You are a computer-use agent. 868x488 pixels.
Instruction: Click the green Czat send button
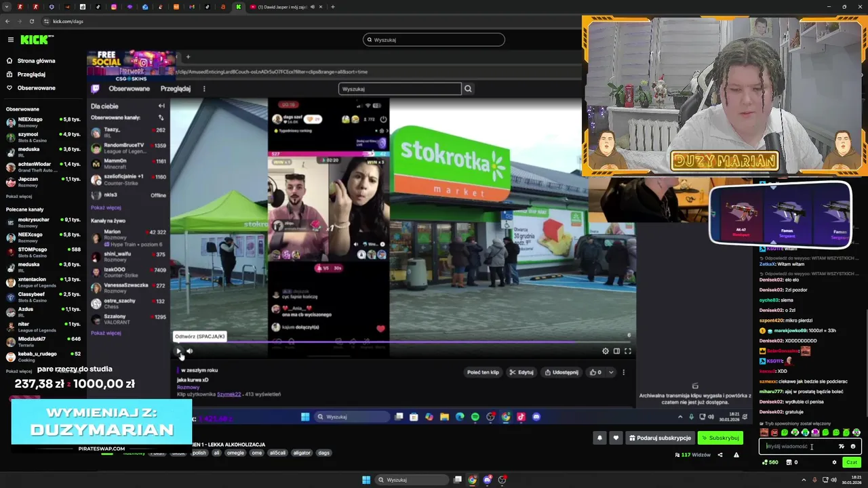[852, 462]
